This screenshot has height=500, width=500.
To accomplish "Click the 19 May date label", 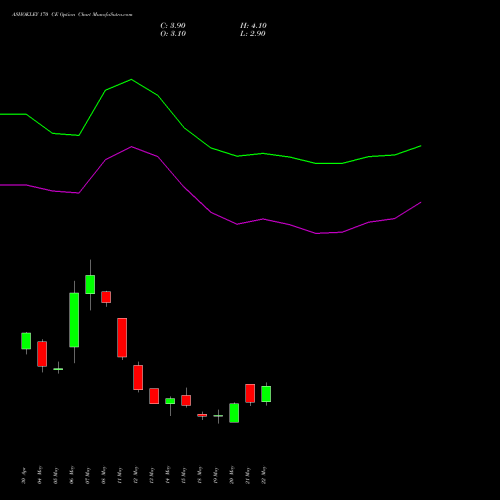I will pyautogui.click(x=216, y=475).
